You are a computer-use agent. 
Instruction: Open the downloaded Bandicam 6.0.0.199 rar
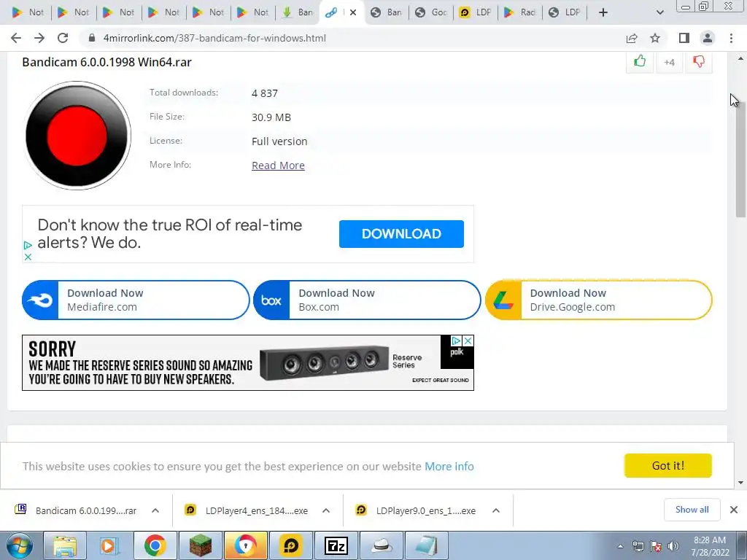point(76,510)
